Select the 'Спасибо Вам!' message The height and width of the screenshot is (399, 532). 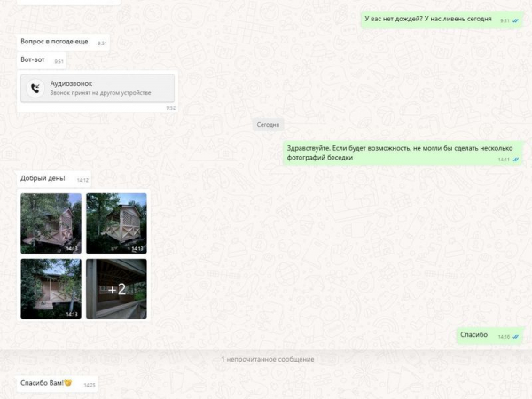[x=58, y=384]
